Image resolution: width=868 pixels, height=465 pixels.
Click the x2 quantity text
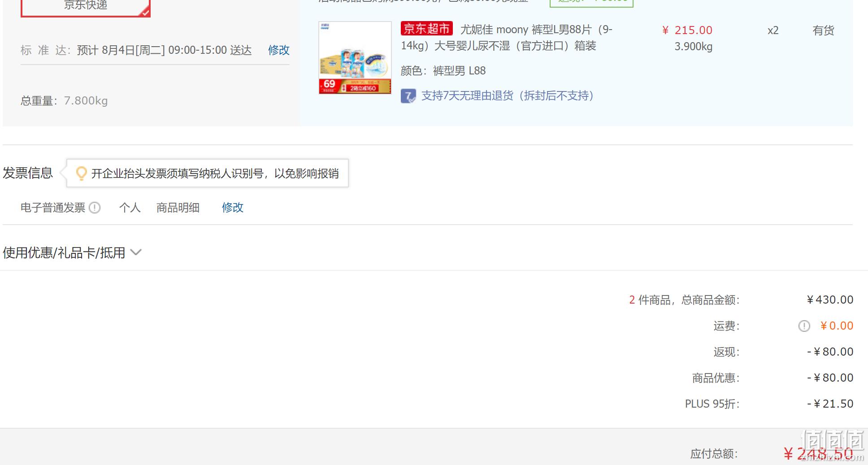click(x=773, y=30)
